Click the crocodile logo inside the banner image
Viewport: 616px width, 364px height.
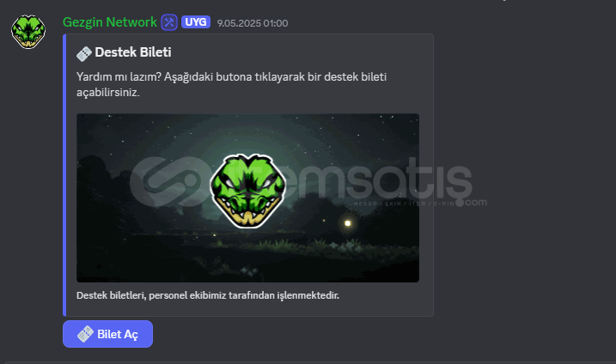click(247, 191)
